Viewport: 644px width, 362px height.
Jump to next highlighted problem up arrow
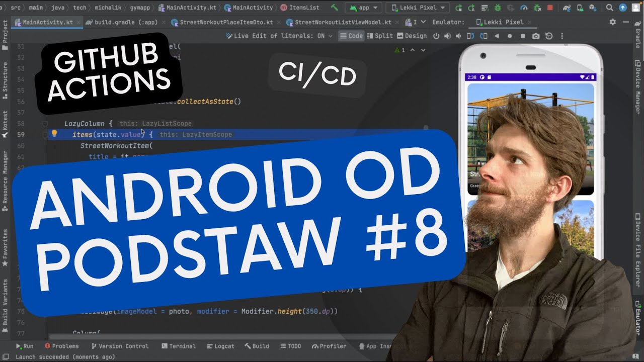pyautogui.click(x=413, y=50)
